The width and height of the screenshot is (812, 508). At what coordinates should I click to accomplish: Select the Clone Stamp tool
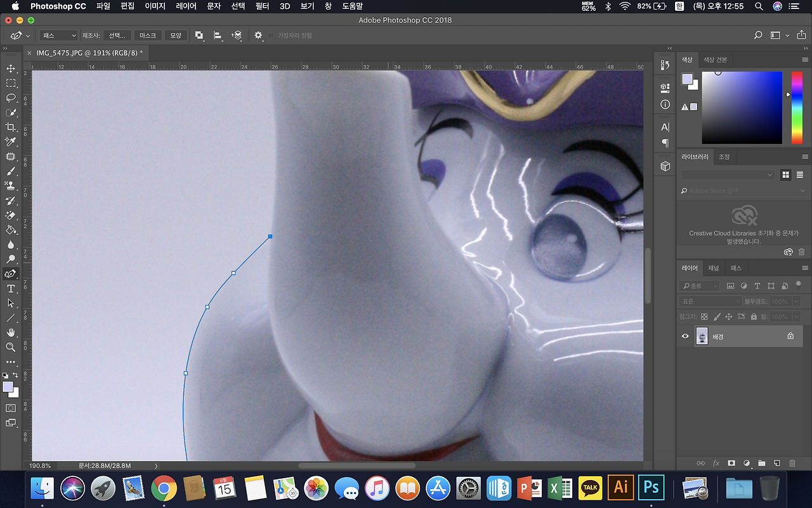pos(11,185)
